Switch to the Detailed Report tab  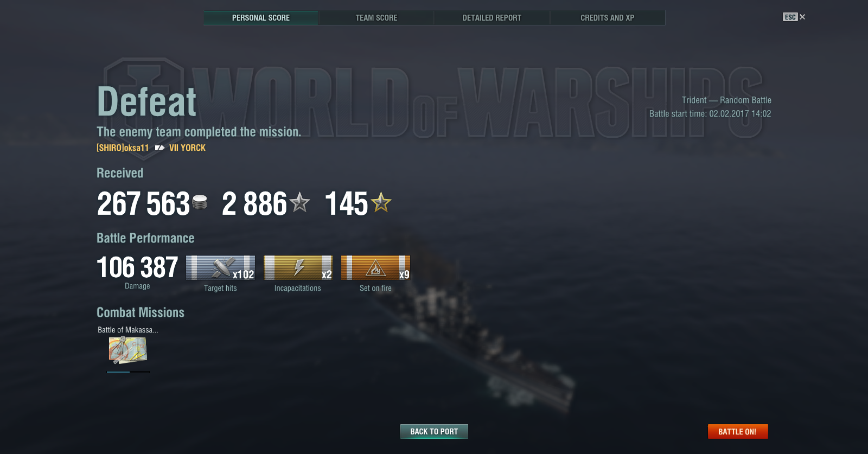[x=492, y=17]
